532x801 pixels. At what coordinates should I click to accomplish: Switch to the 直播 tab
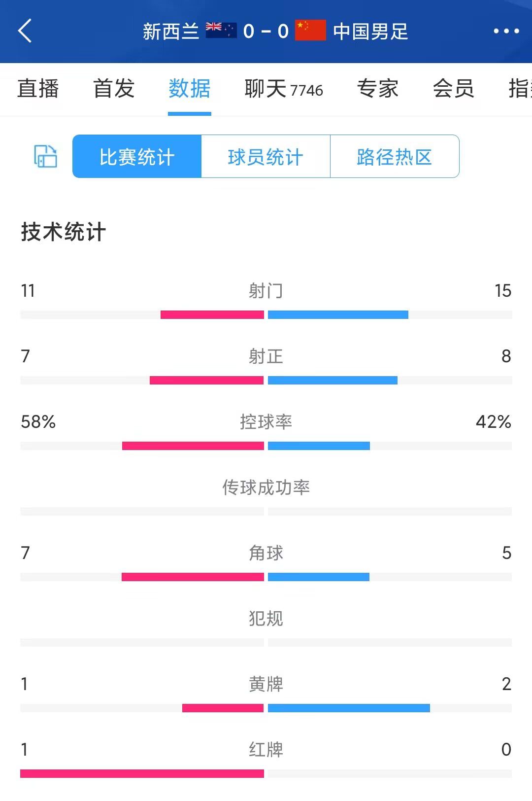pyautogui.click(x=38, y=89)
